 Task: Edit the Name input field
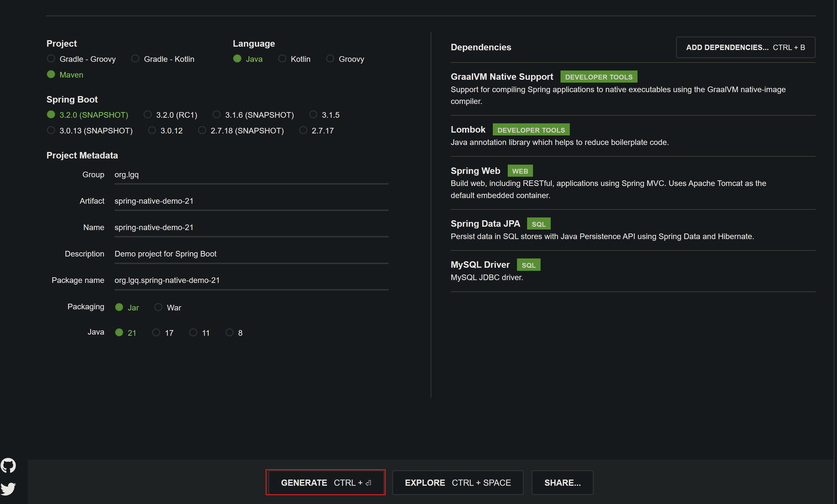(251, 228)
